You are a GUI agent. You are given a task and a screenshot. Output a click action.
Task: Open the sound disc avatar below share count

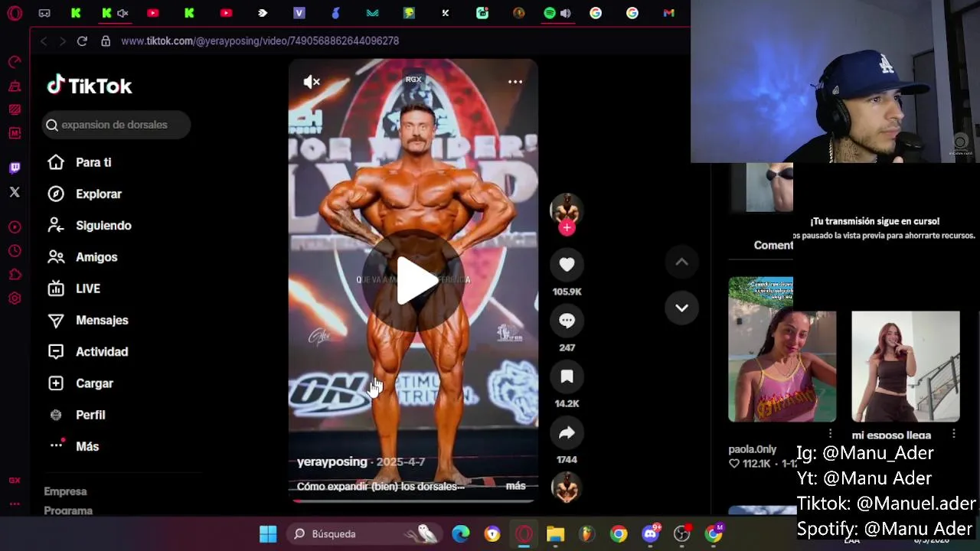coord(567,487)
